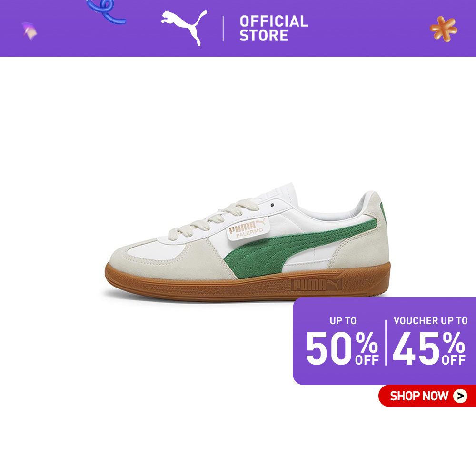
Task: Click the white Puma cat logo
Action: click(184, 28)
